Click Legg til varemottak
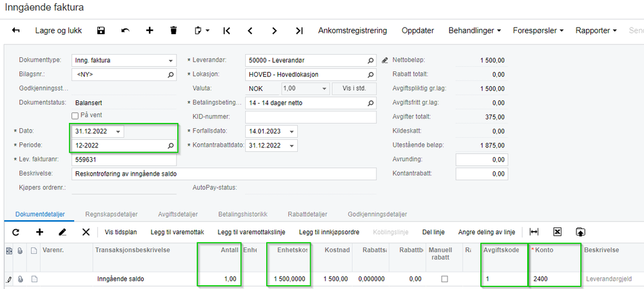The height and width of the screenshot is (289, 644). [177, 232]
